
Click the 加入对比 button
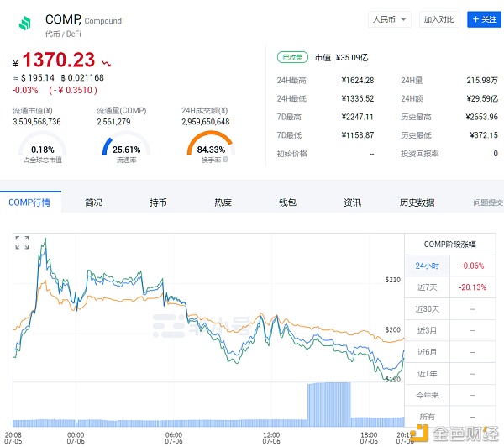tap(439, 19)
